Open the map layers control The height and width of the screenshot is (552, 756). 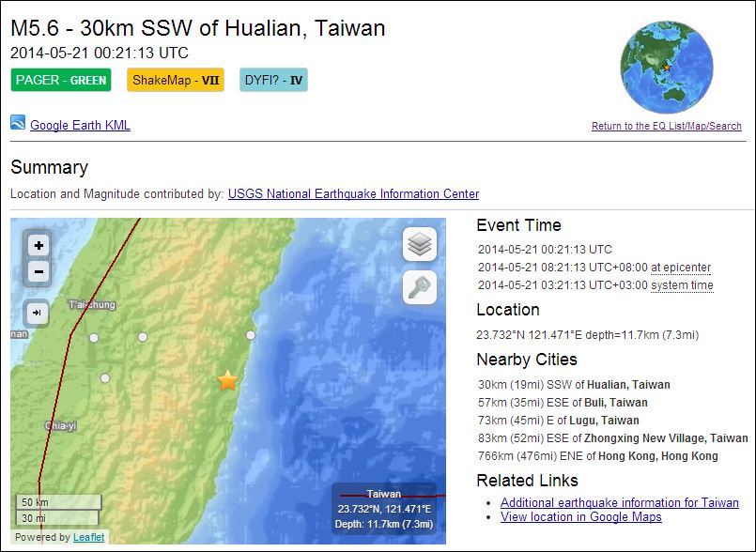(x=420, y=245)
